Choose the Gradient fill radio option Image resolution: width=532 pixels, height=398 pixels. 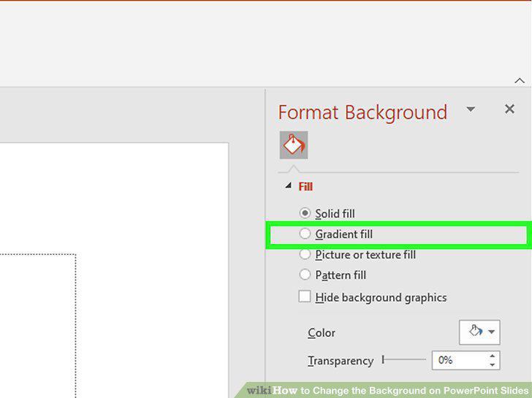(x=305, y=234)
